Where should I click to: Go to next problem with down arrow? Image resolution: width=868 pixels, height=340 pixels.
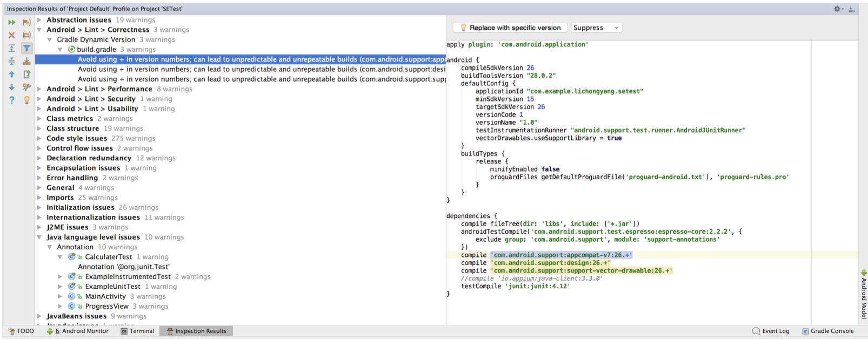click(x=11, y=87)
